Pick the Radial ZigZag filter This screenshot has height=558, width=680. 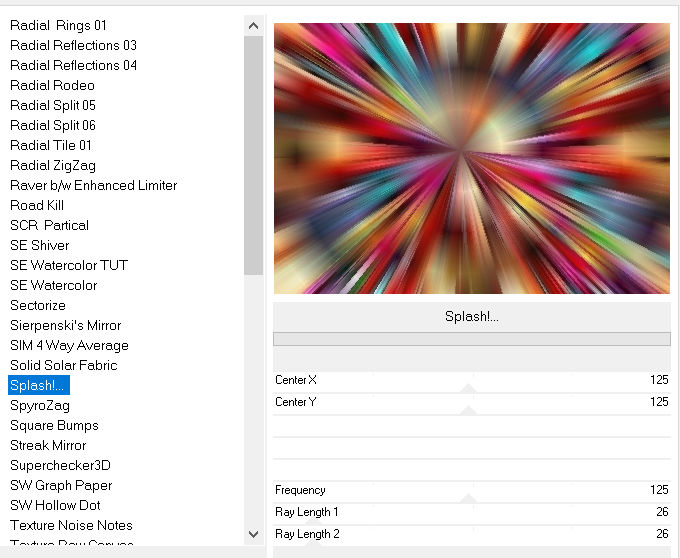53,165
